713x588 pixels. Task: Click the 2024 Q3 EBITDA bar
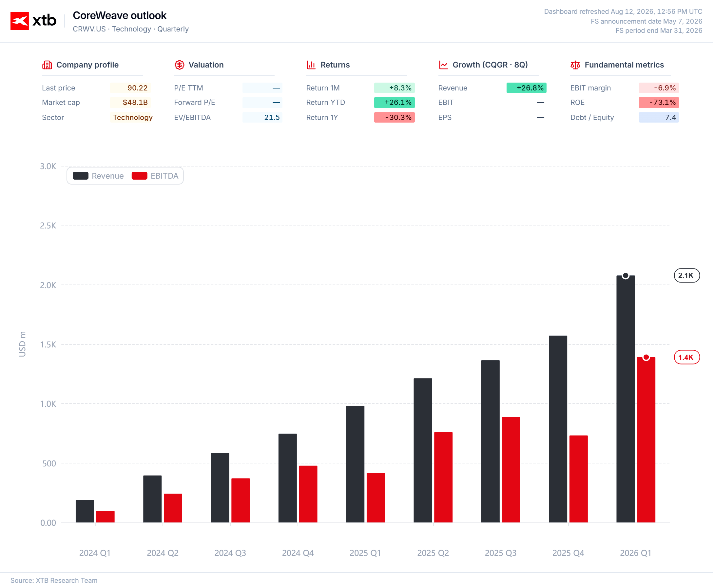(x=241, y=500)
